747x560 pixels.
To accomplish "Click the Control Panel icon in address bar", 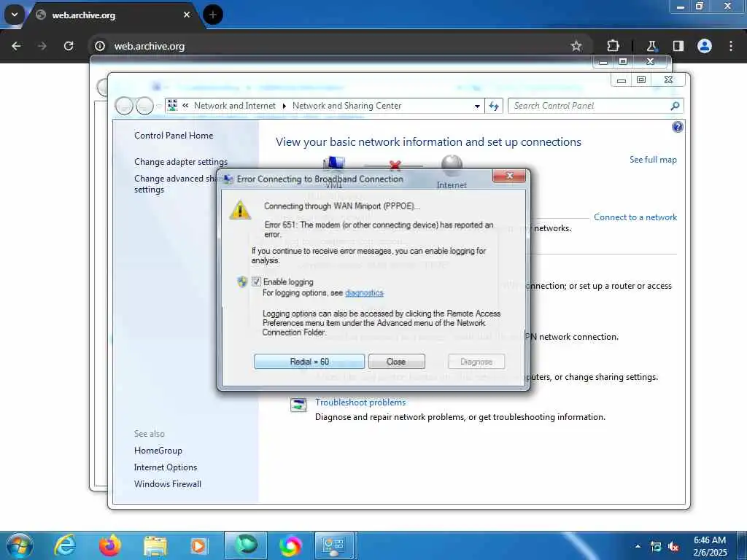I will tap(172, 105).
